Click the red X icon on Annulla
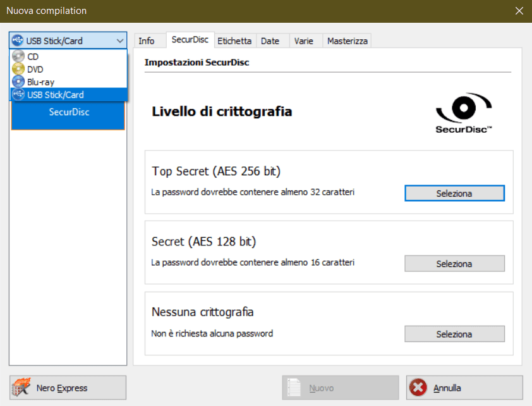Screen dimensions: 532x406 pyautogui.click(x=418, y=388)
